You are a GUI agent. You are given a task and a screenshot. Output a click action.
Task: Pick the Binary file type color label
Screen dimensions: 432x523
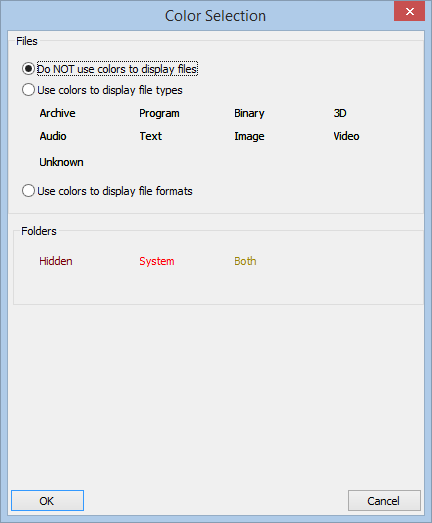tap(249, 113)
